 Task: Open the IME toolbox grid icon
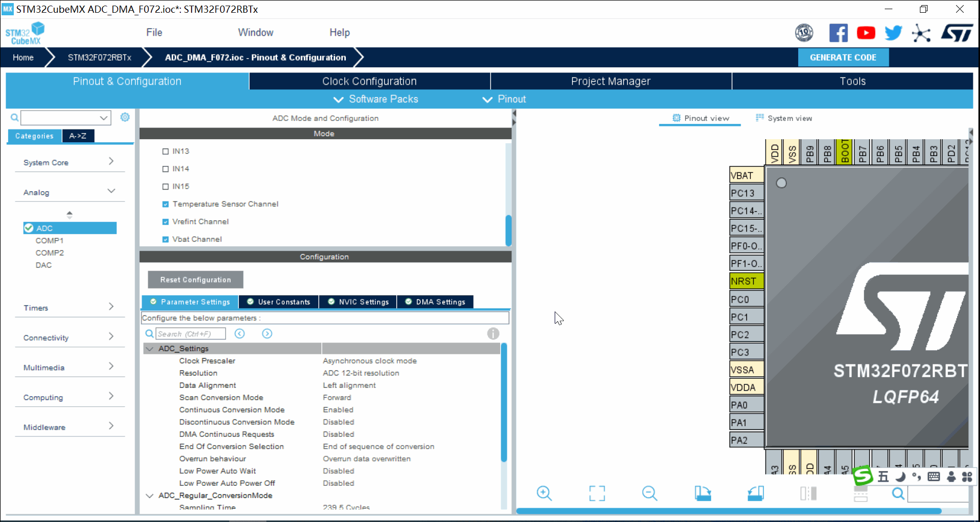click(x=967, y=477)
